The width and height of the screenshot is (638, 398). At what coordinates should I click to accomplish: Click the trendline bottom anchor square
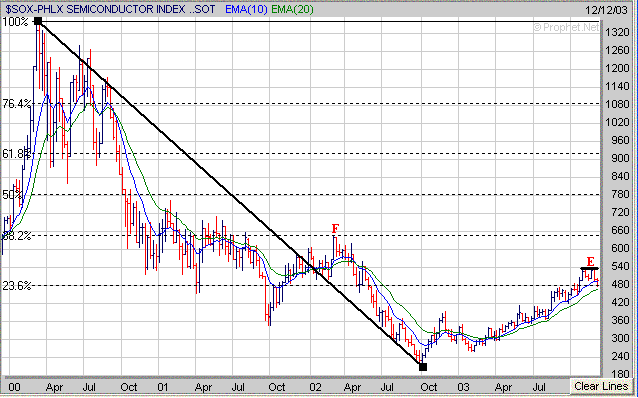423,367
